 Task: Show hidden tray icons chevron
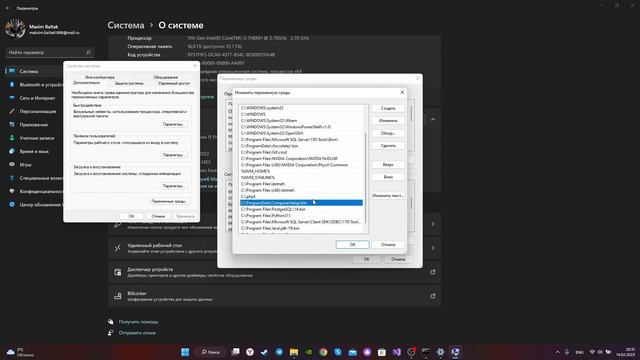(557, 352)
